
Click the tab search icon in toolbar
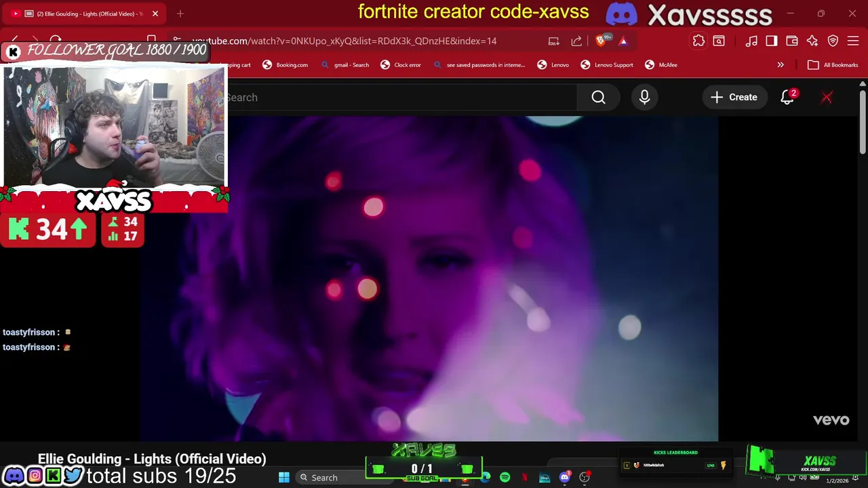(719, 41)
